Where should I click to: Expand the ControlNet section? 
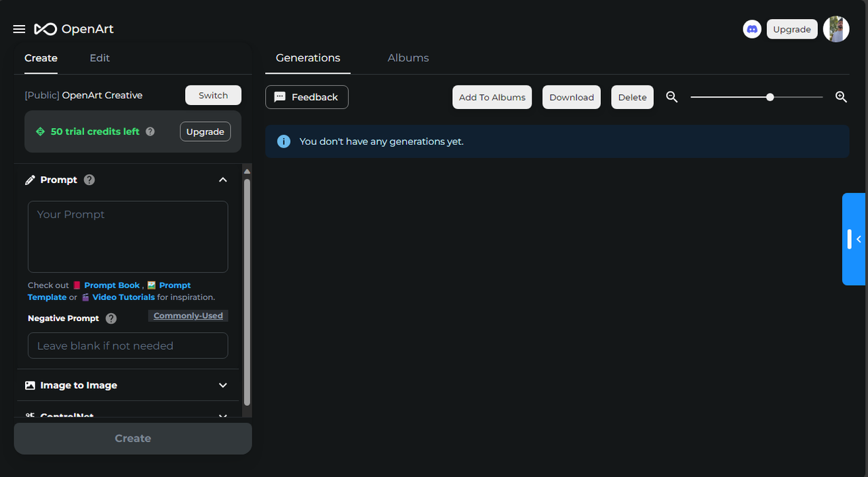(x=222, y=416)
